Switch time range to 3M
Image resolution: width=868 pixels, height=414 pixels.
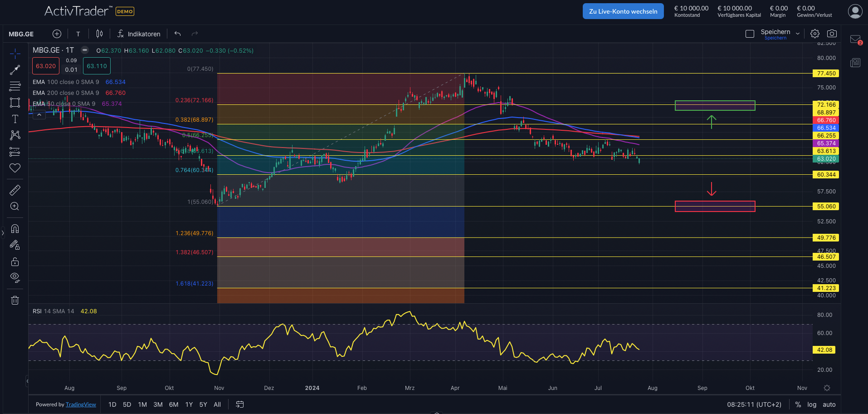(158, 404)
